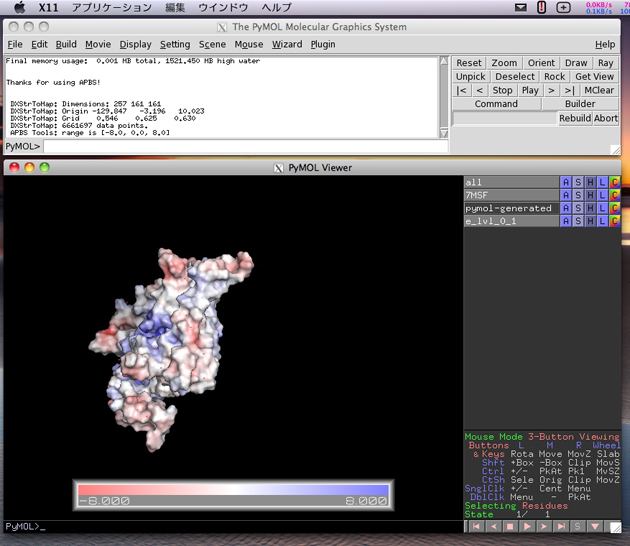
Task: Switch to the Builder panel
Action: (580, 104)
